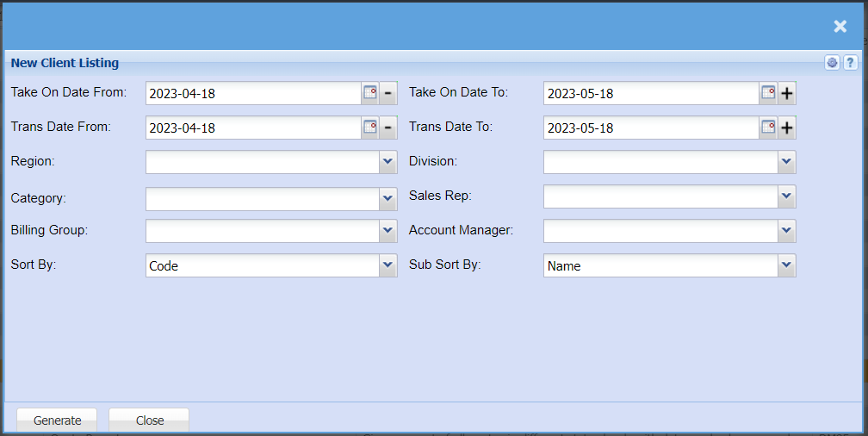Click the Billing Group: label

(x=49, y=230)
